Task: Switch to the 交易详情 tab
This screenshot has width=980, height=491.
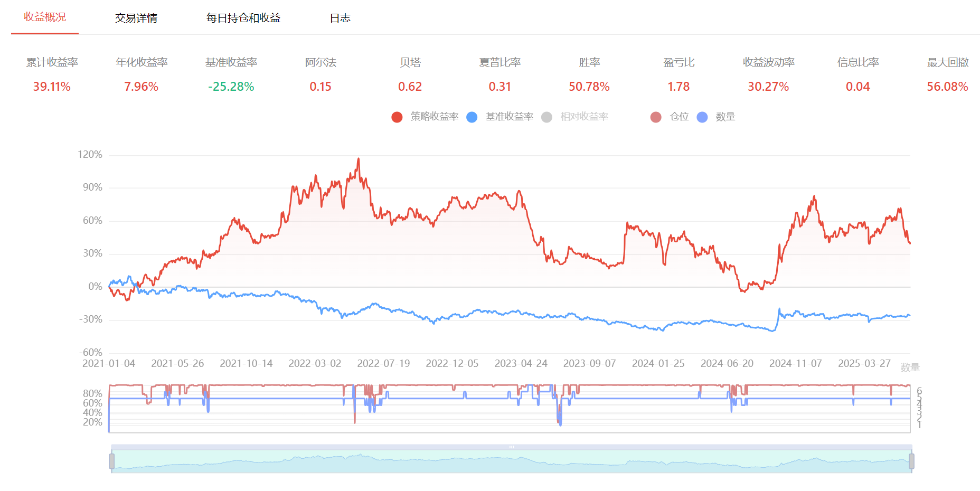Action: point(136,18)
